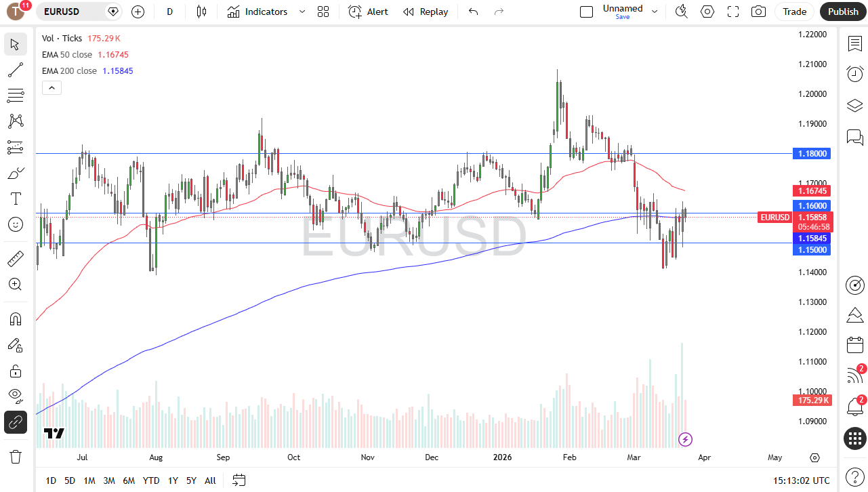Create an alert with the Alert button
The width and height of the screenshot is (868, 492).
coord(367,12)
